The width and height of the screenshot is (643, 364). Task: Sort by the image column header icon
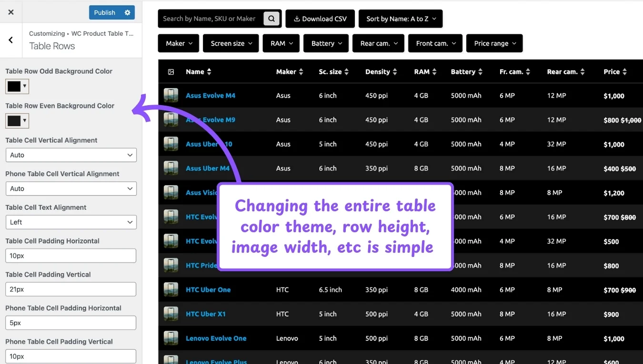[171, 72]
